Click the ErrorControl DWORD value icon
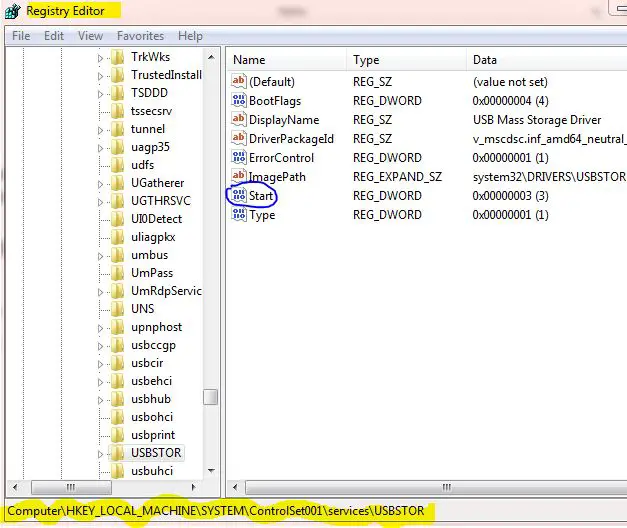This screenshot has height=528, width=627. [x=239, y=157]
